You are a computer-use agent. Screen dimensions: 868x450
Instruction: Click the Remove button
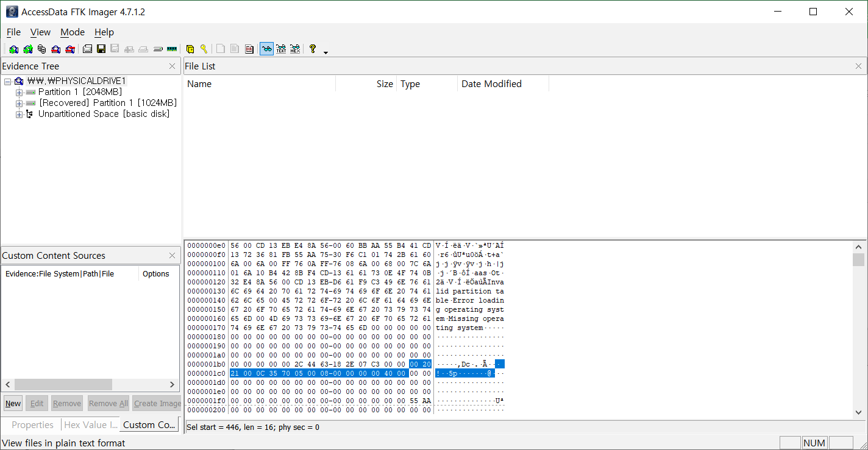pos(67,403)
